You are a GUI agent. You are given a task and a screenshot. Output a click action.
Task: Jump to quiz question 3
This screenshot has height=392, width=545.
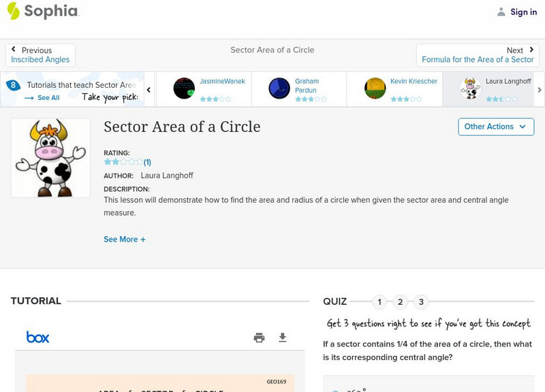click(x=421, y=302)
